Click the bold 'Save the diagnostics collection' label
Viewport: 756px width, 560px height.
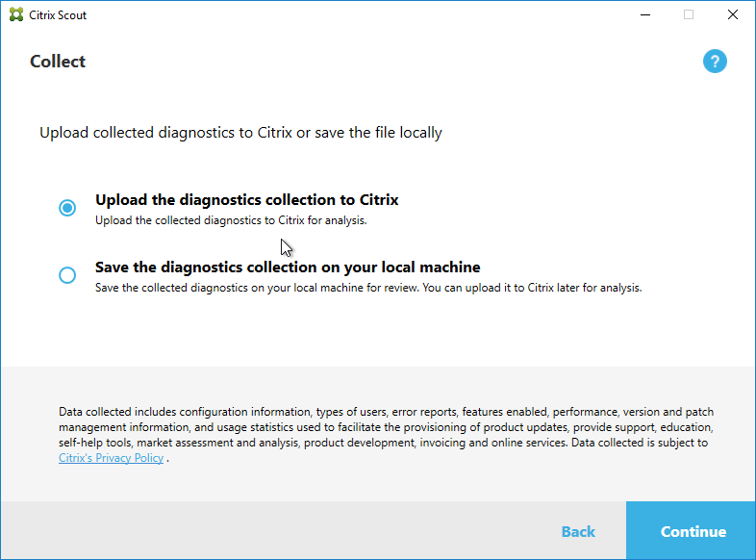(x=288, y=267)
